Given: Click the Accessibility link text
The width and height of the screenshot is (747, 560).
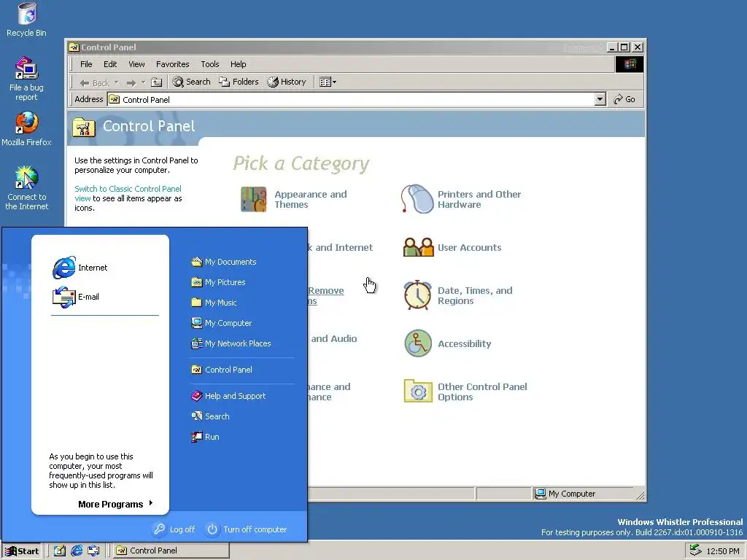Looking at the screenshot, I should 465,344.
